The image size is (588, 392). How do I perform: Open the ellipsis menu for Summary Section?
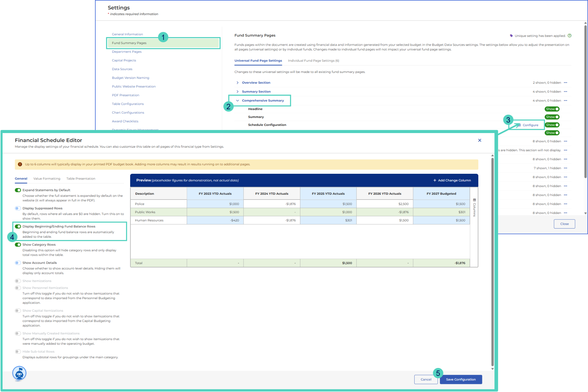click(565, 91)
